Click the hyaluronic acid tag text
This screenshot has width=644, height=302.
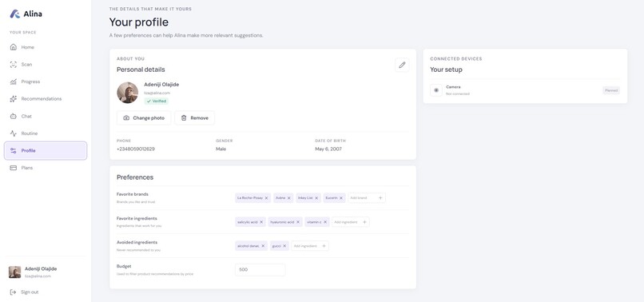tap(282, 222)
